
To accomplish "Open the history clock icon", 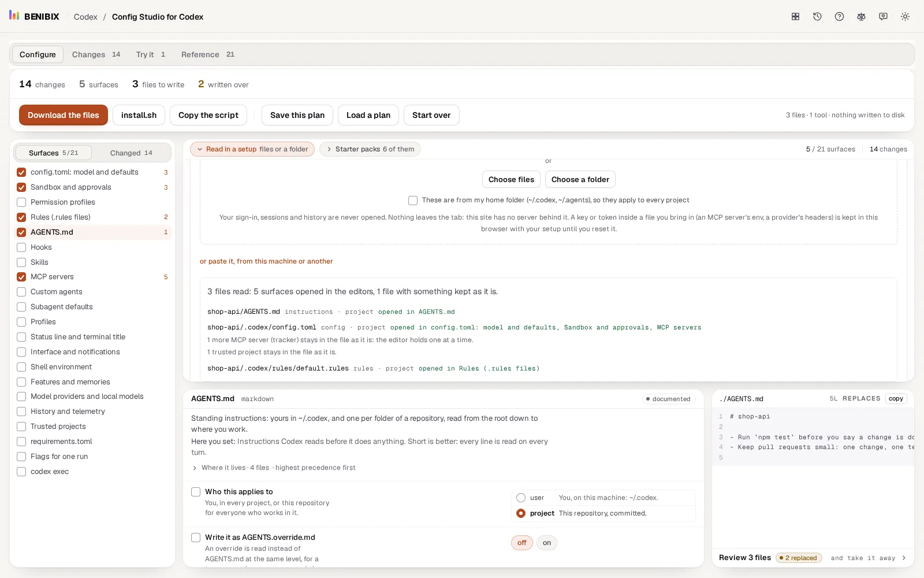I will (817, 17).
